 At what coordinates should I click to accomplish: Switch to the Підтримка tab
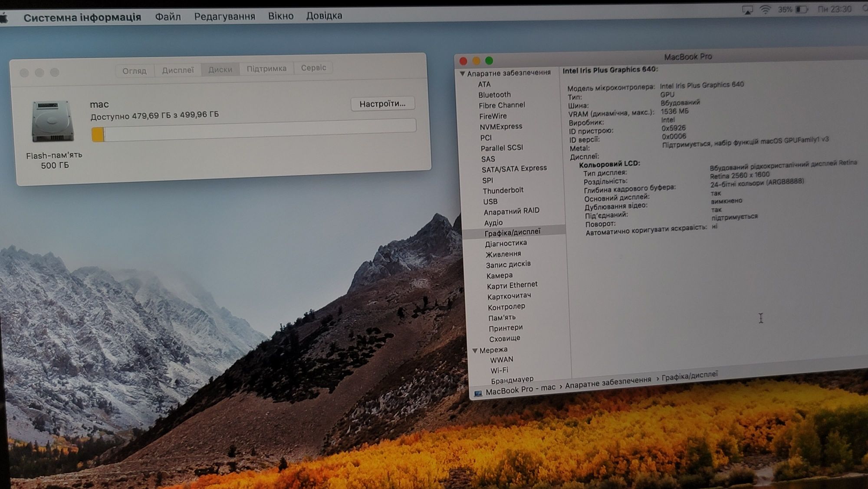266,69
